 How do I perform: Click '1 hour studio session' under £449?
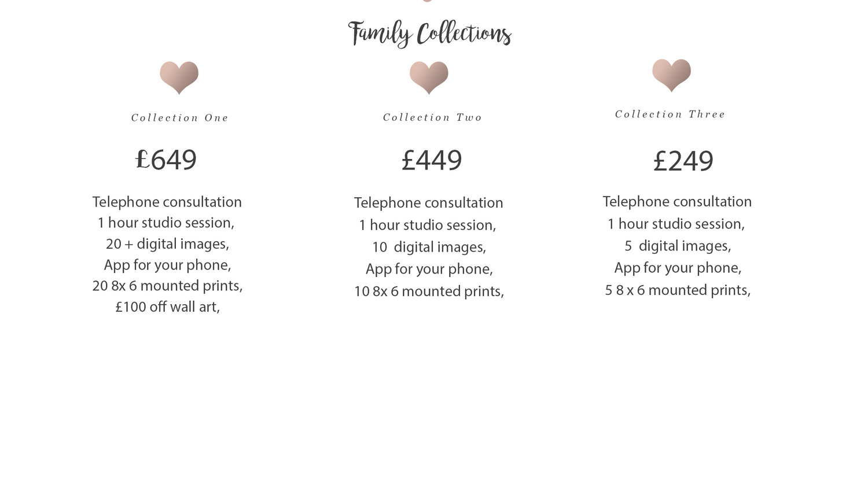coord(428,225)
